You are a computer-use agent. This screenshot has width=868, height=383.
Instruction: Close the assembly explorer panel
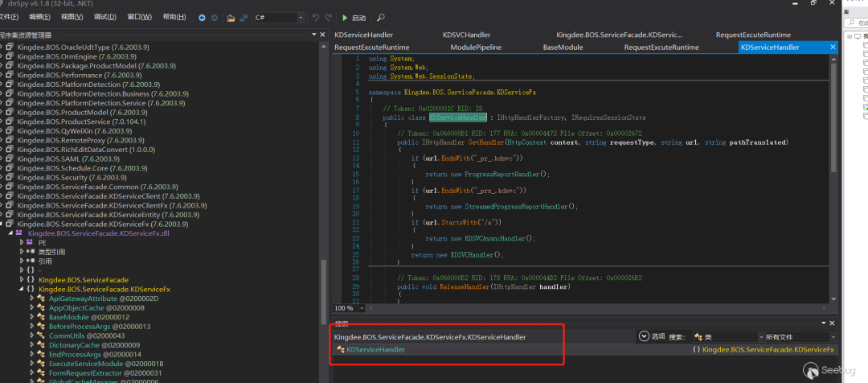(x=321, y=35)
